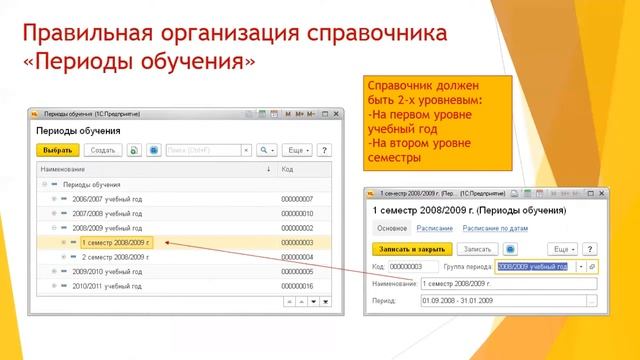640x360 pixels.
Task: Jump to the last row with the double down arrow
Action: 325,302
